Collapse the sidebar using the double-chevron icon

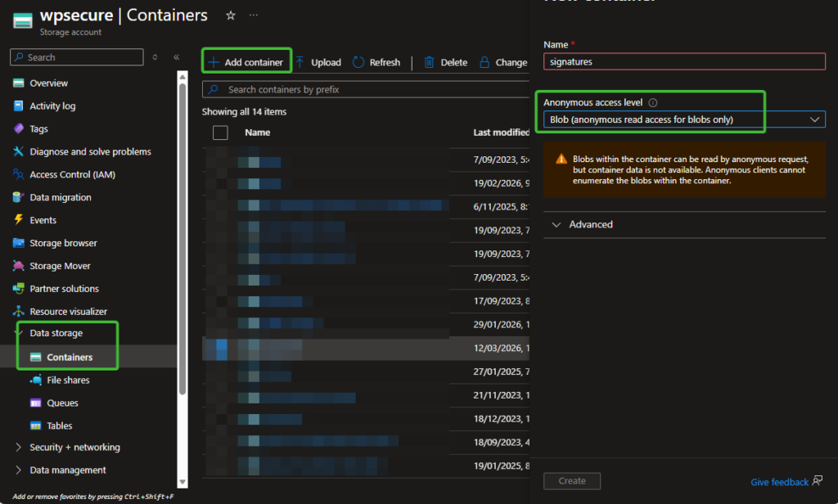pyautogui.click(x=177, y=57)
